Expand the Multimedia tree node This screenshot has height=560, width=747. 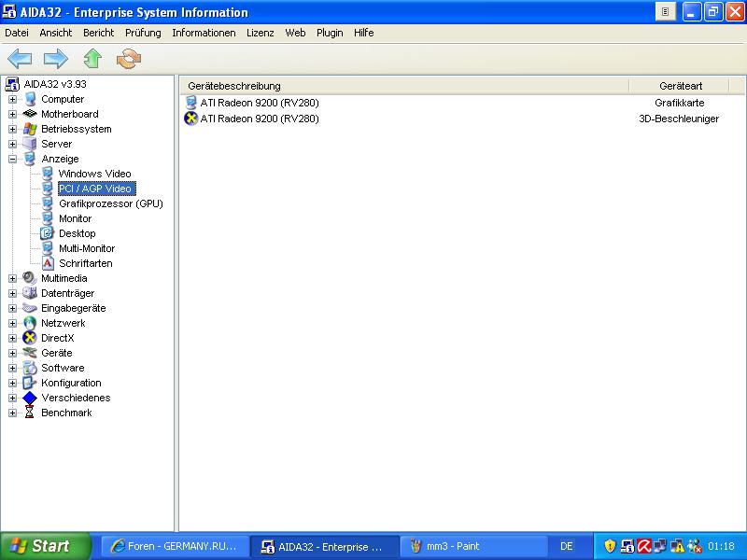pos(12,278)
